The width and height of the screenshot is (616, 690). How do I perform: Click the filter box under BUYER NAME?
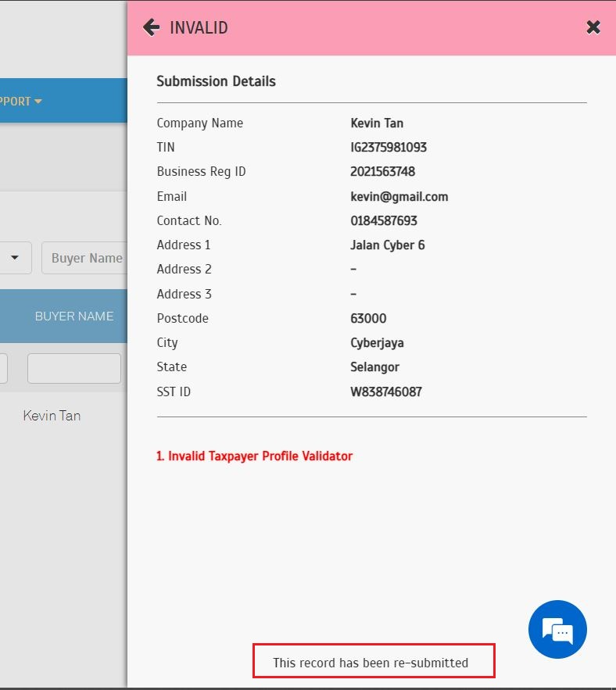(74, 368)
